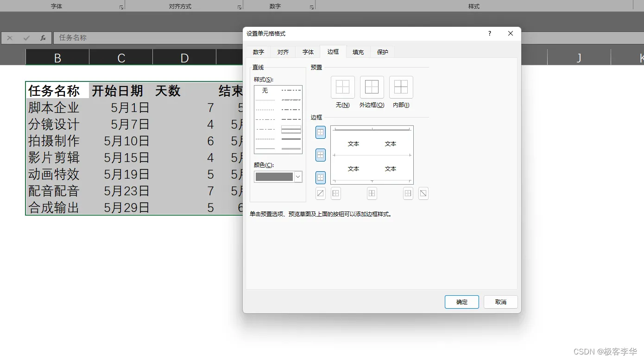Toggle the top border button
The height and width of the screenshot is (360, 644).
coord(321,132)
